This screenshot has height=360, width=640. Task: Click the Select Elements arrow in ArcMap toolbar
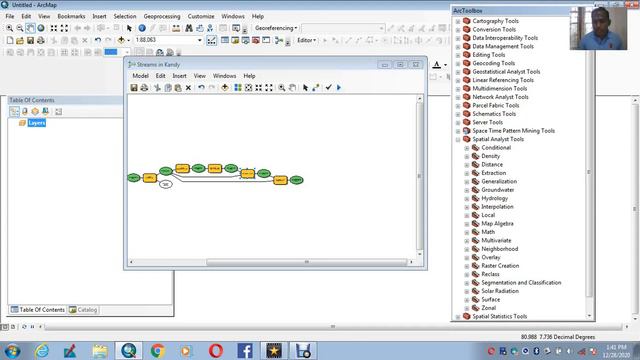pos(129,28)
